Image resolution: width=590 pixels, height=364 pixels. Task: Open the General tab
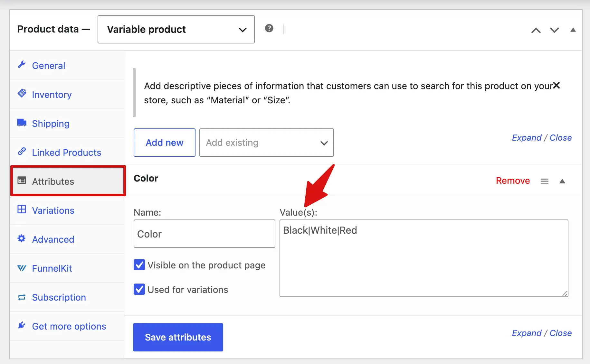[67, 66]
